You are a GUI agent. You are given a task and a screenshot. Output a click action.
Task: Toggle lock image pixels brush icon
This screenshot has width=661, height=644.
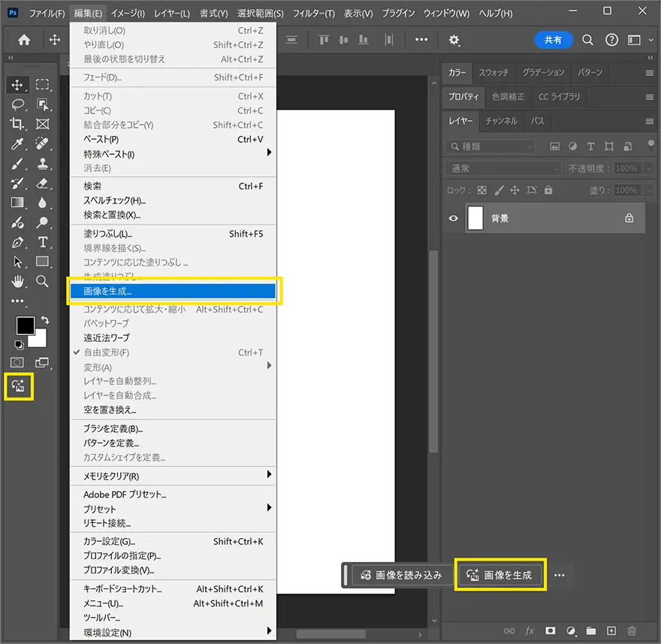(499, 190)
